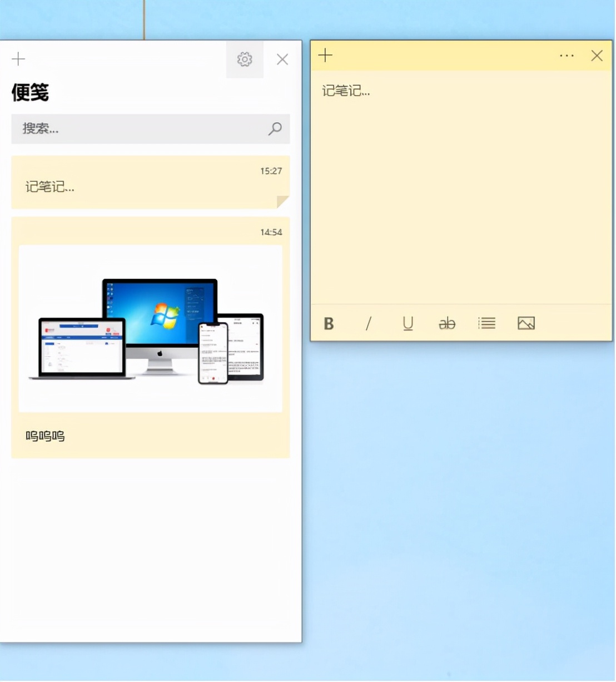The image size is (616, 682).
Task: Select the 便笺 heading
Action: (x=30, y=94)
